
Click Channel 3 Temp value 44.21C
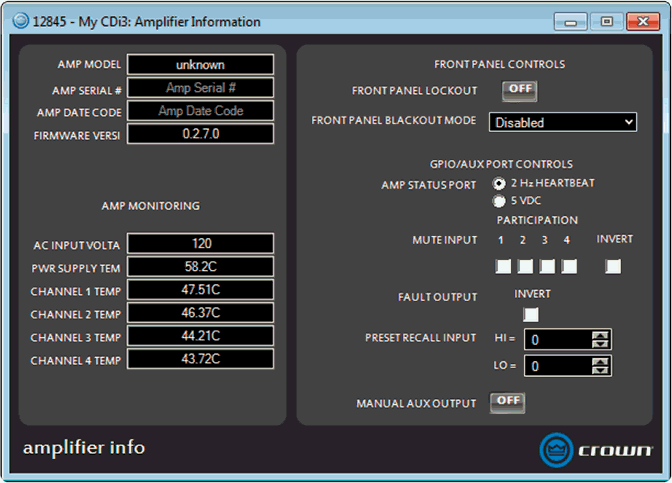[201, 336]
